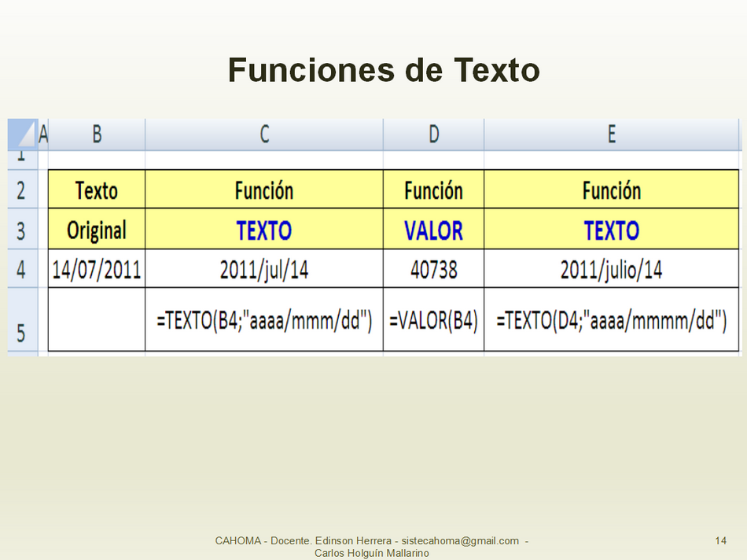Select the blue VALOR heading cell
Viewport: 747px width, 560px height.
433,230
